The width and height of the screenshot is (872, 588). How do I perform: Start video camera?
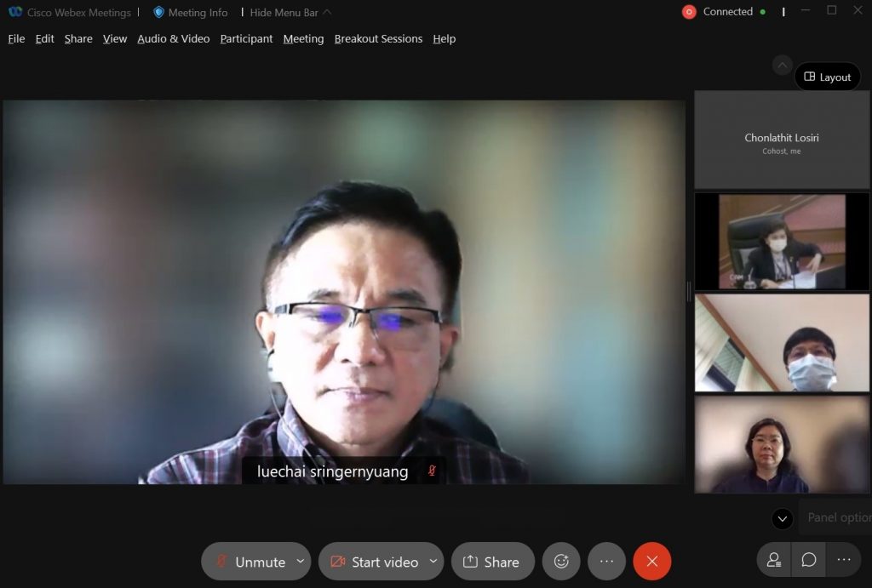point(374,562)
